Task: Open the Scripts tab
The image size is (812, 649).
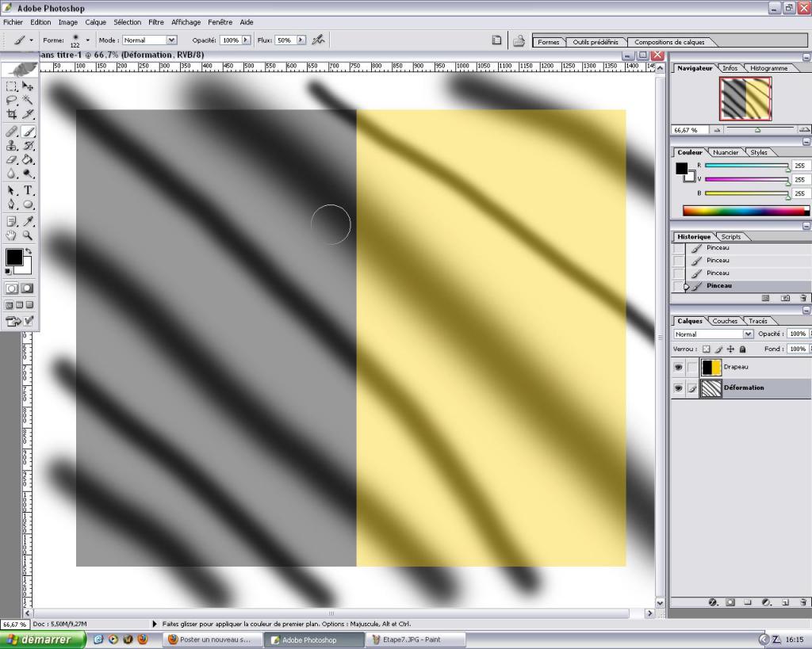Action: (730, 236)
